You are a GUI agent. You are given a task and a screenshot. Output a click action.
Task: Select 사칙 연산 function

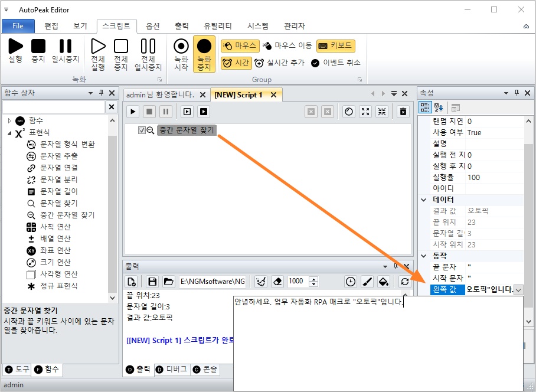point(55,227)
